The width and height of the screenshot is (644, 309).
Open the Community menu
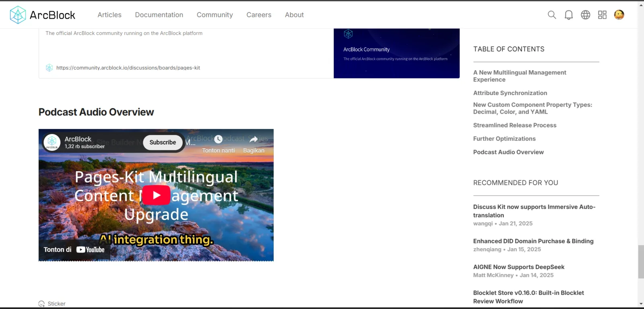pyautogui.click(x=215, y=15)
